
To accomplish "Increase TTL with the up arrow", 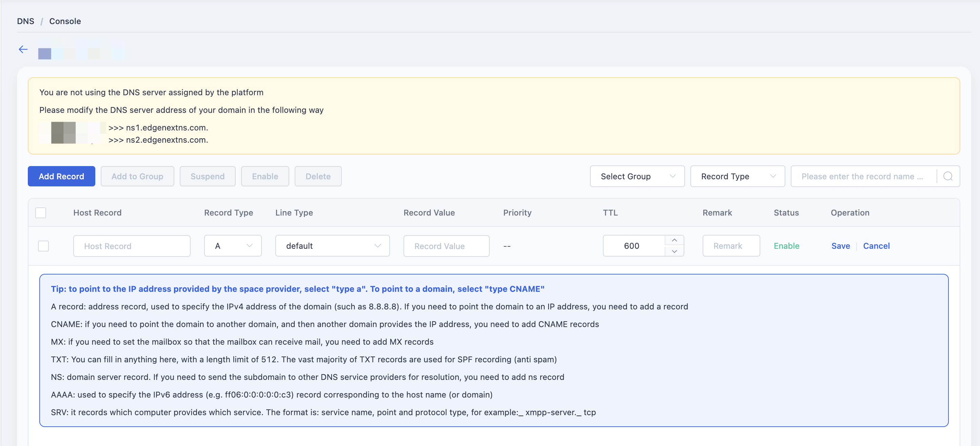I will tap(674, 240).
